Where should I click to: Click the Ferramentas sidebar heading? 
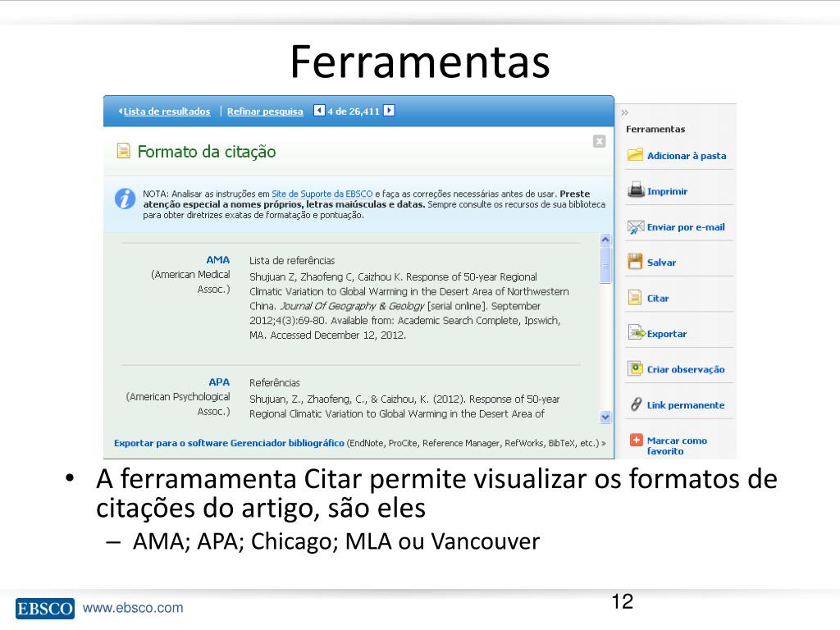point(655,129)
